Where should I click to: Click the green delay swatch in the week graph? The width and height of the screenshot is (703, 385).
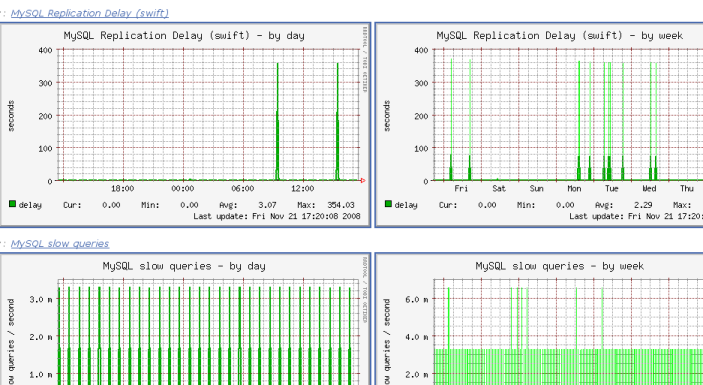click(x=388, y=204)
